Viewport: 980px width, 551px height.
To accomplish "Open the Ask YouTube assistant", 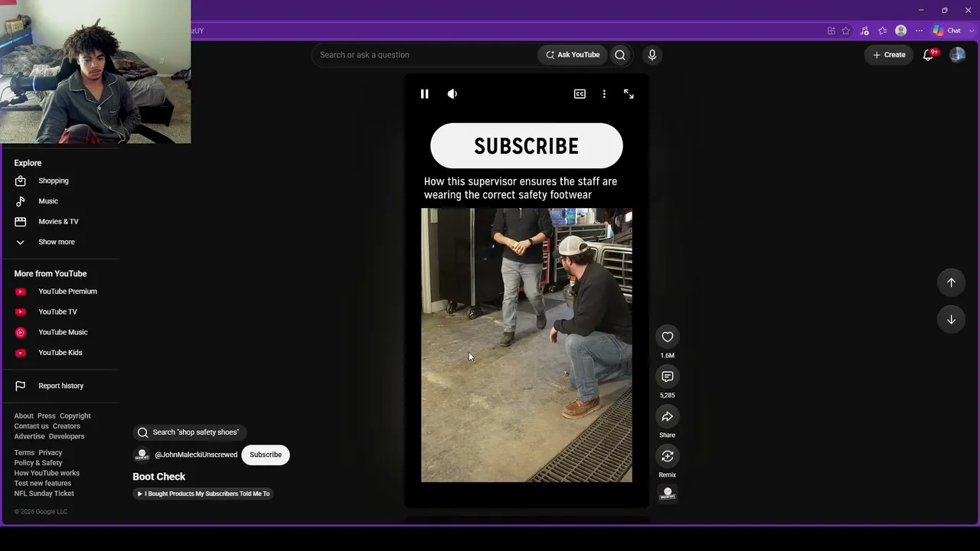I will (573, 55).
